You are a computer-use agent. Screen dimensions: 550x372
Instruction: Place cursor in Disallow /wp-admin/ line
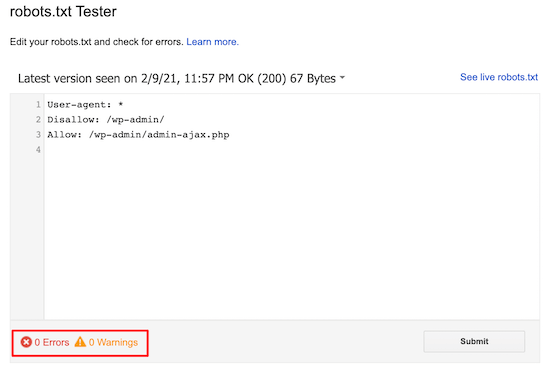[x=106, y=120]
